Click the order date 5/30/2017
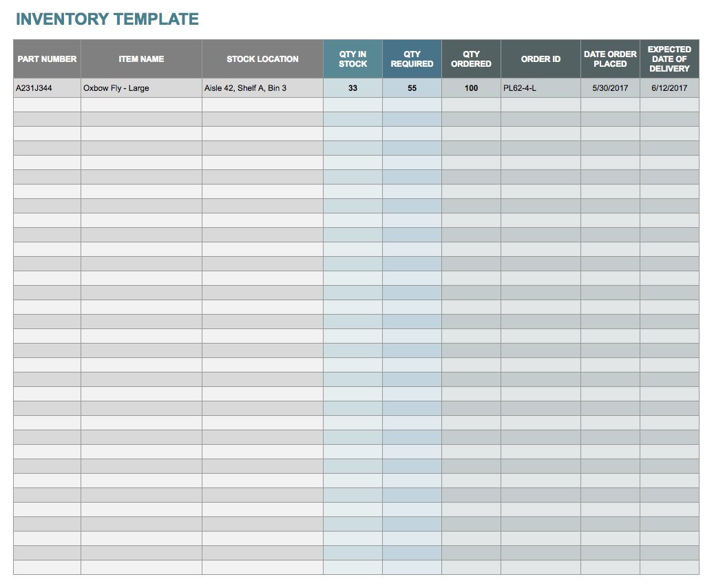 point(610,88)
